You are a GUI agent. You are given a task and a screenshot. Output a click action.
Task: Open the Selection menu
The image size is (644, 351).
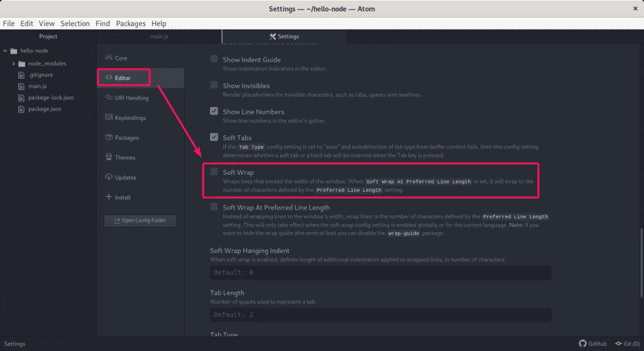75,23
